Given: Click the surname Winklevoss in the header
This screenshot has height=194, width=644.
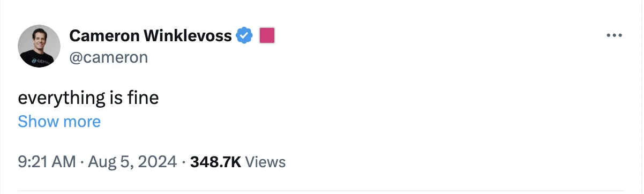Looking at the screenshot, I should (x=183, y=36).
